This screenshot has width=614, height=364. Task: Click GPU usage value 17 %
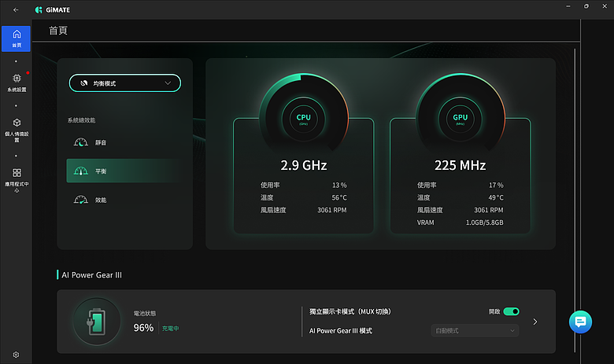click(x=496, y=185)
